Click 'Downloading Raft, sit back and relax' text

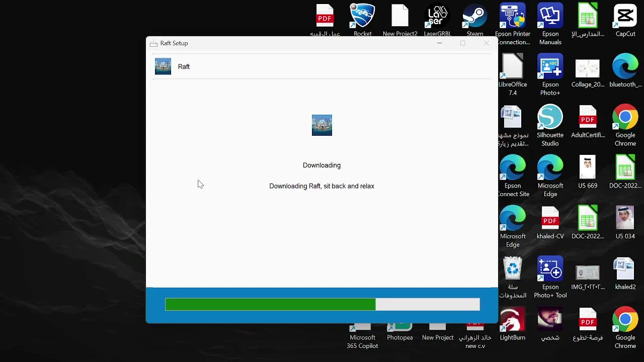pos(321,186)
